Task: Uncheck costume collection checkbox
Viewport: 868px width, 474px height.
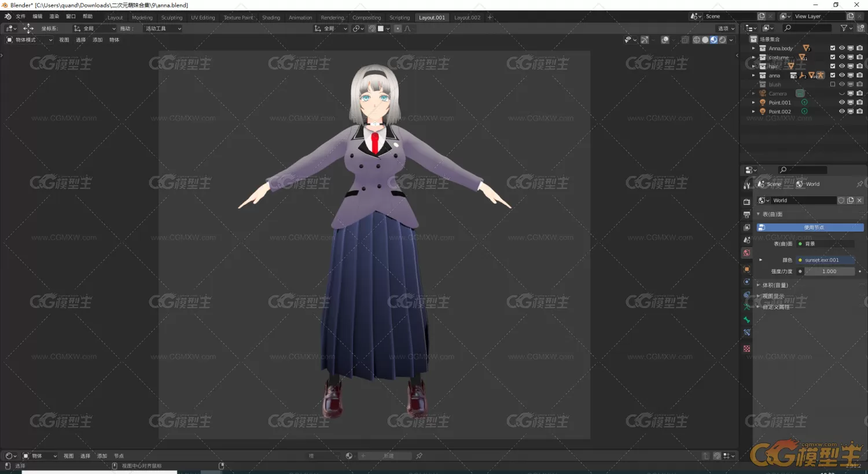Action: 833,57
